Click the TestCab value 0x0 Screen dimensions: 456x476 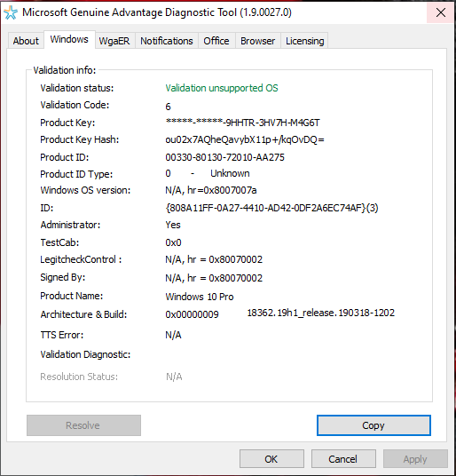point(173,242)
